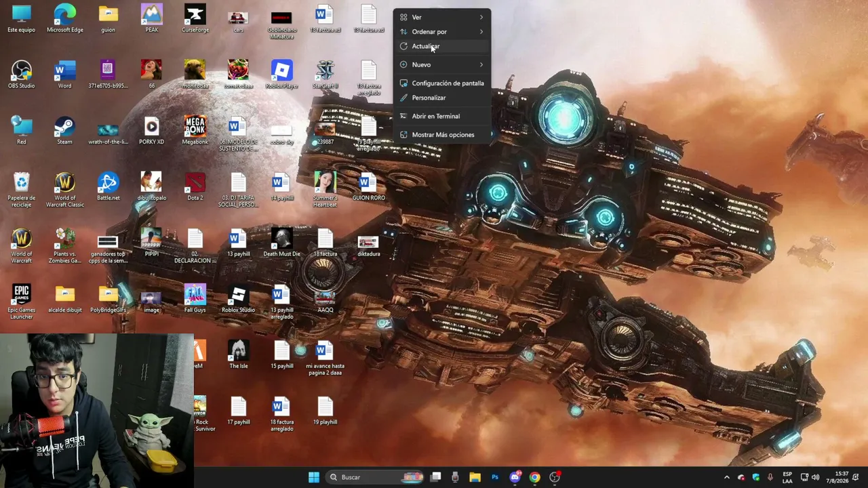Select the World of Warcraft Classic shortcut
The width and height of the screenshot is (868, 488).
64,190
